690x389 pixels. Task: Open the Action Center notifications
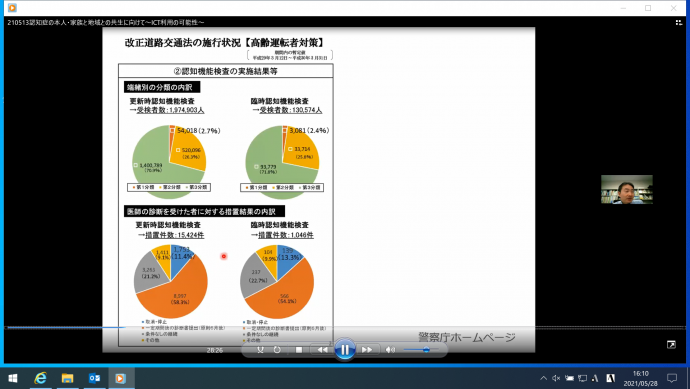(672, 378)
